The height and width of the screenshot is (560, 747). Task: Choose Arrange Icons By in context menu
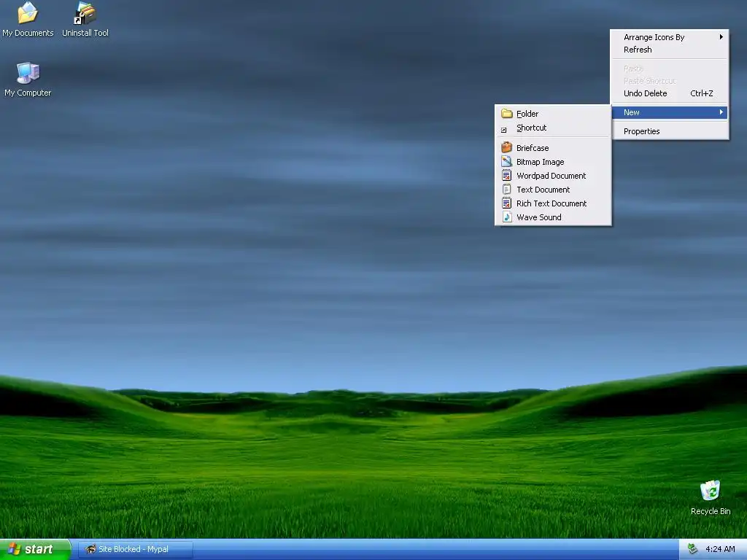(x=670, y=37)
